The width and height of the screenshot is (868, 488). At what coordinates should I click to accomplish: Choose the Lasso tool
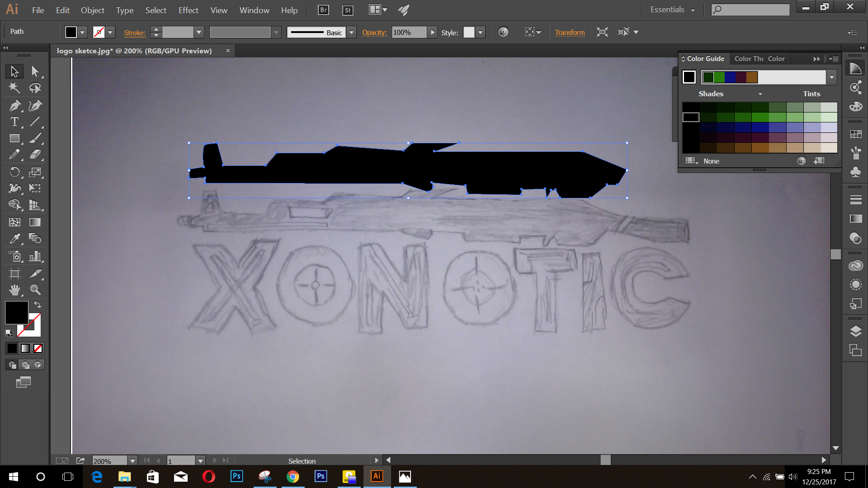click(35, 88)
